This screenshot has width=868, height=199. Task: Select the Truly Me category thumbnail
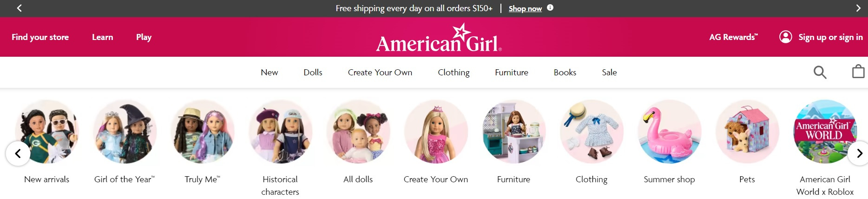[202, 132]
